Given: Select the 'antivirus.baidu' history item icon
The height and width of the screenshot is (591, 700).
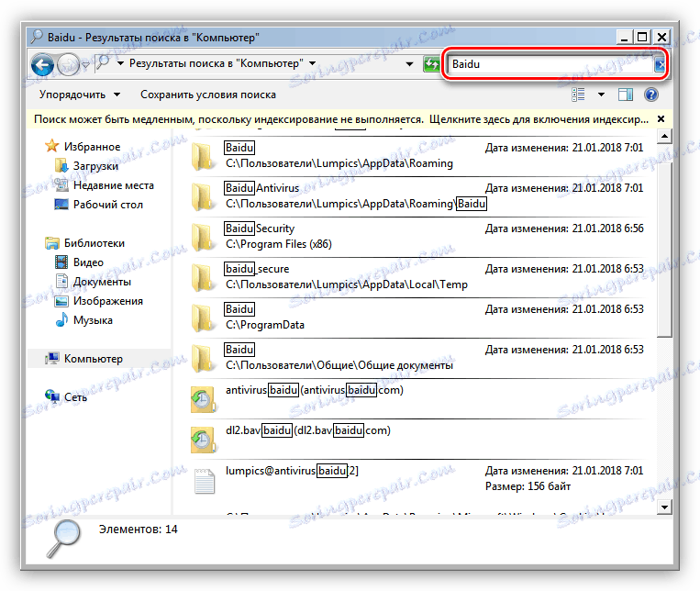Looking at the screenshot, I should pyautogui.click(x=203, y=399).
